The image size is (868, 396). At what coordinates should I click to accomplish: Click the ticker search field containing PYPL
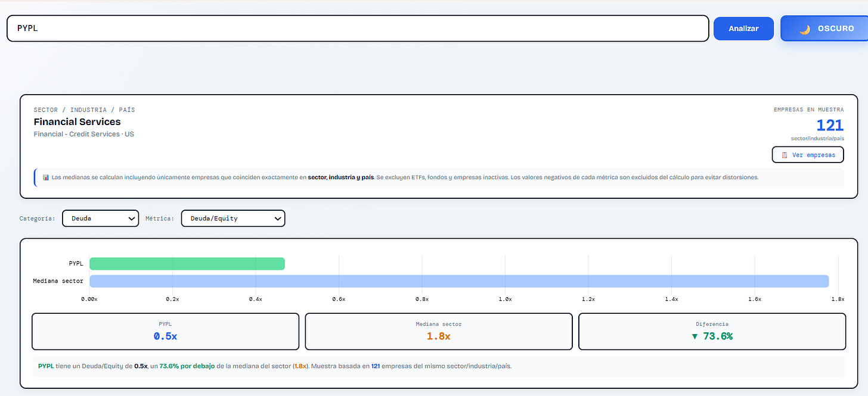[x=358, y=28]
